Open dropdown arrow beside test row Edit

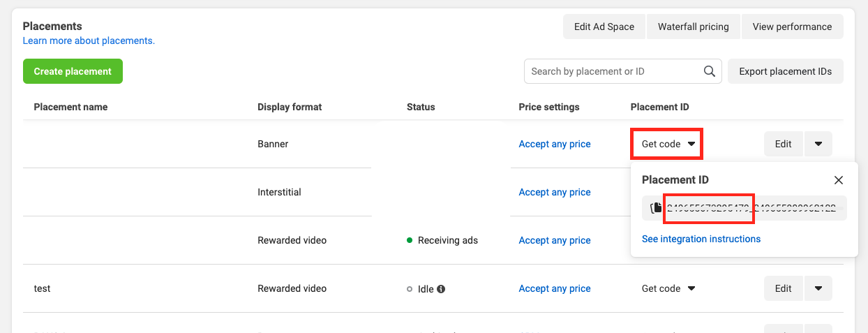pos(818,288)
